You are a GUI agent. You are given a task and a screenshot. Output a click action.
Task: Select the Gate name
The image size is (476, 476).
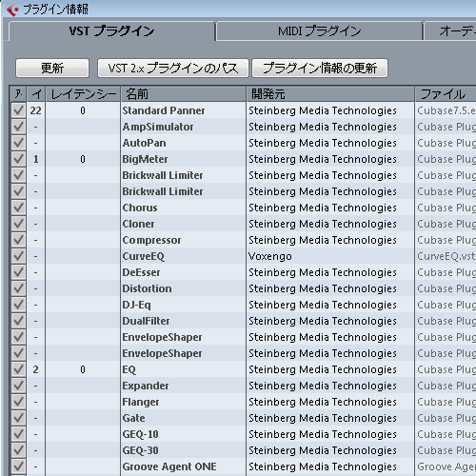tap(133, 418)
